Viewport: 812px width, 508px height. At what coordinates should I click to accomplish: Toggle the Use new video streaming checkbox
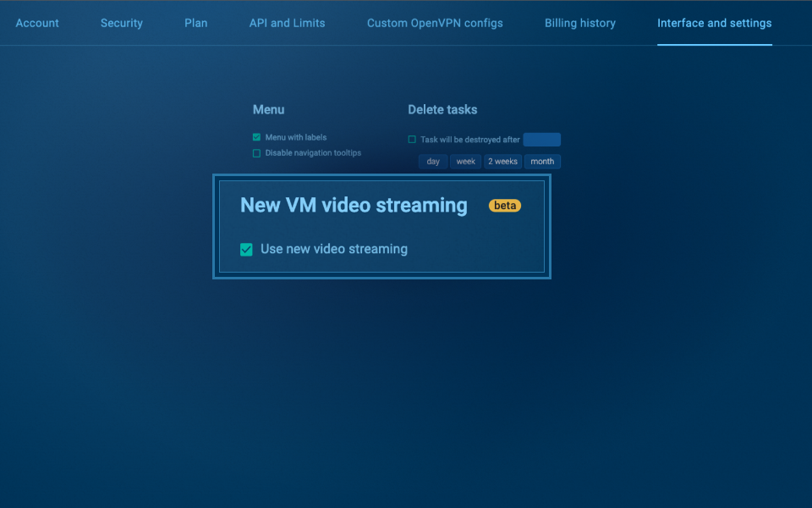pyautogui.click(x=246, y=250)
